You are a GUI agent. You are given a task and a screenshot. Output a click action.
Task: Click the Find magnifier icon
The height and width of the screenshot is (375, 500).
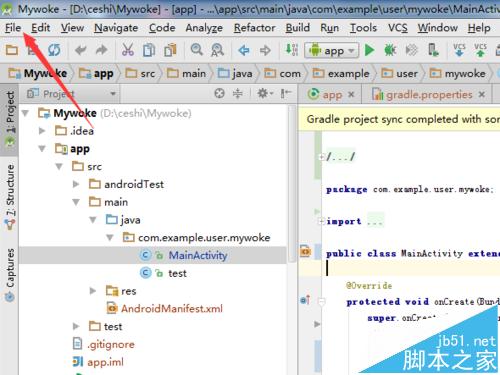tap(197, 50)
